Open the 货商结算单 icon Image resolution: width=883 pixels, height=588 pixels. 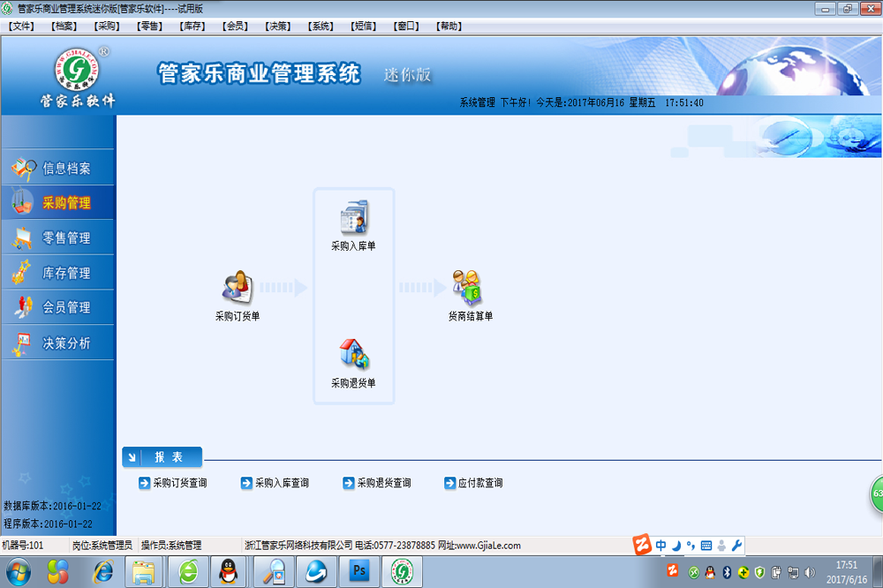pos(471,295)
